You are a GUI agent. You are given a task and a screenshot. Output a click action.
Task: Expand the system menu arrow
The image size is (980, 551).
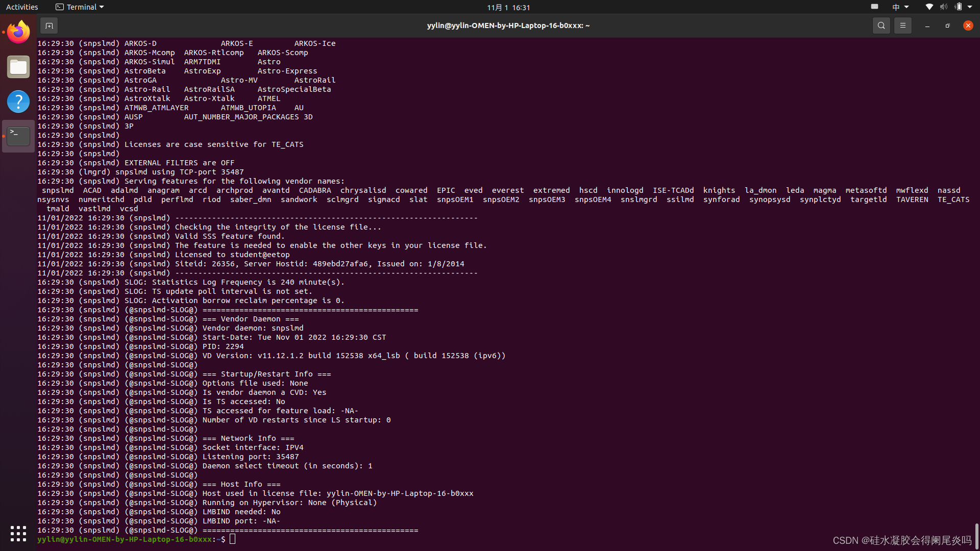coord(970,7)
